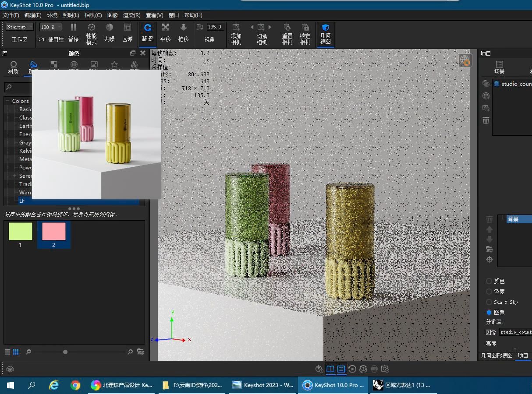The width and height of the screenshot is (532, 394).
Task: Enable the Denoise tool
Action: pyautogui.click(x=109, y=28)
